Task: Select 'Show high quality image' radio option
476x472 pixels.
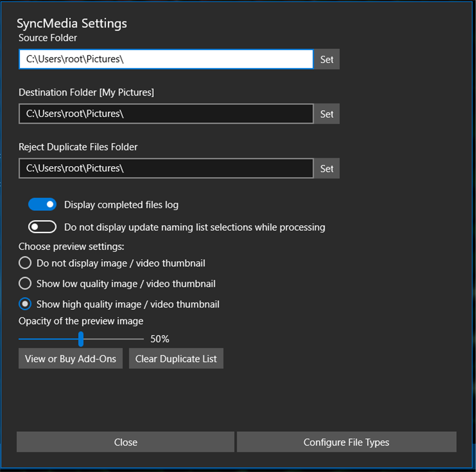Action: tap(25, 304)
